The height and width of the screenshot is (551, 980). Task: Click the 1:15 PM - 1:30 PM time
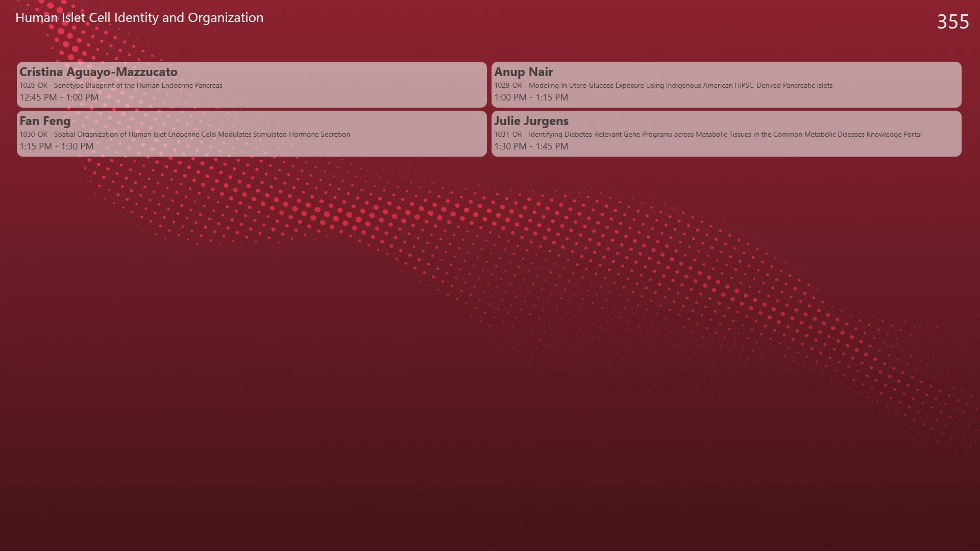(x=57, y=146)
